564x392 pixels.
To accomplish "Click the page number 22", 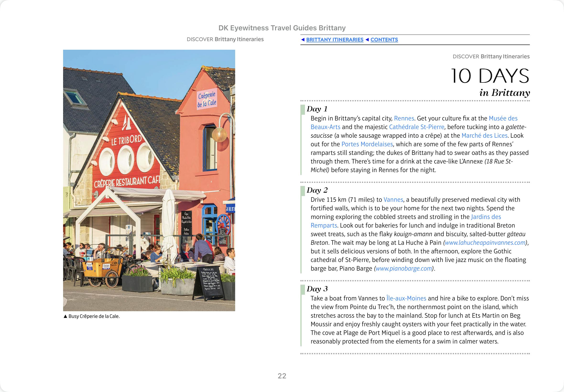I will [282, 376].
